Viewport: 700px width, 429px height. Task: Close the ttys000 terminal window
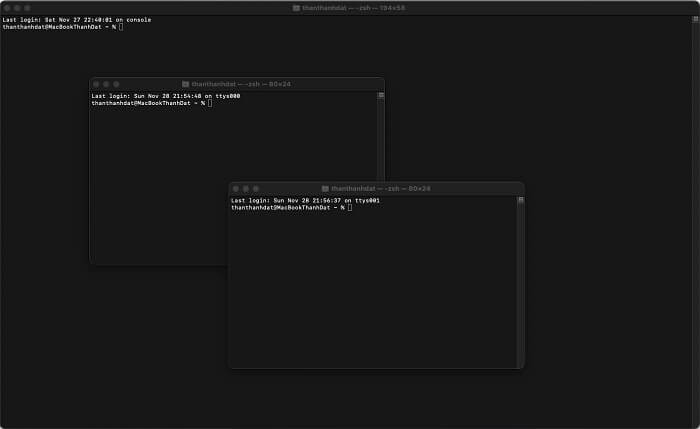tap(96, 84)
